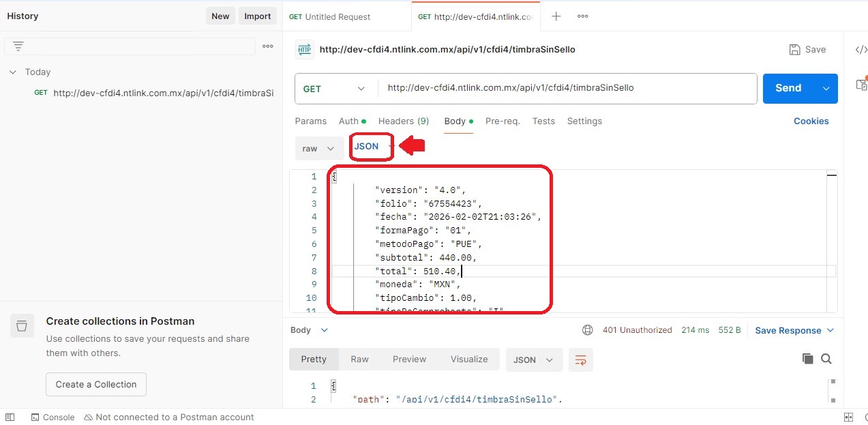
Task: Click the network globe icon
Action: [588, 330]
